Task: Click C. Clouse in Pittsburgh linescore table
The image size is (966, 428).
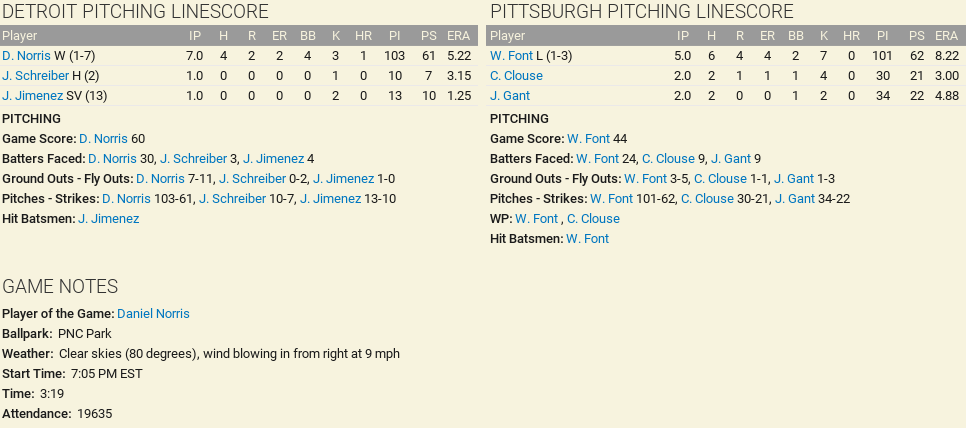Action: click(x=516, y=75)
